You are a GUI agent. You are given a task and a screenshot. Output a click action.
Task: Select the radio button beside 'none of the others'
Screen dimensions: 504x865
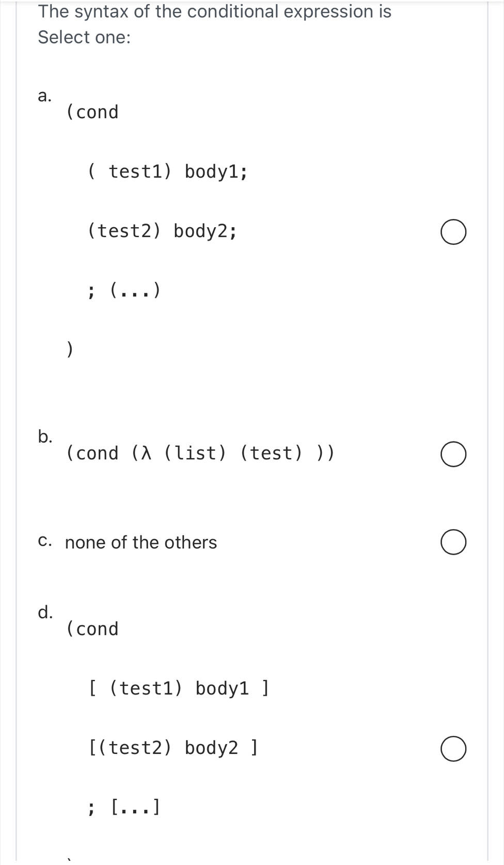point(453,542)
